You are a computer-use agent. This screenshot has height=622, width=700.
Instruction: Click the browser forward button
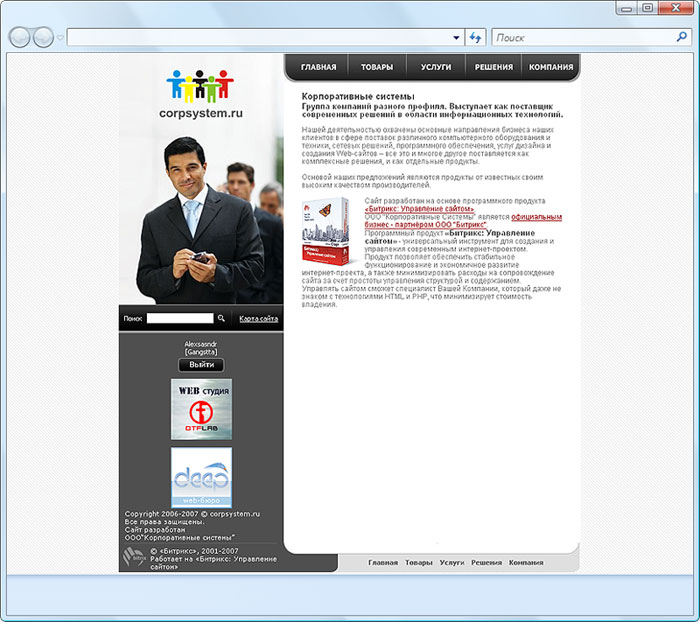[x=44, y=37]
